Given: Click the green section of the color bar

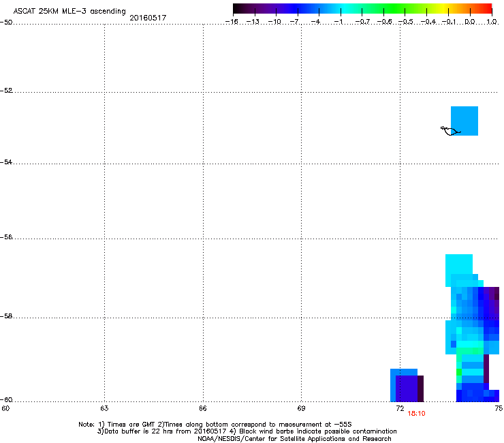Looking at the screenshot, I should click(394, 9).
